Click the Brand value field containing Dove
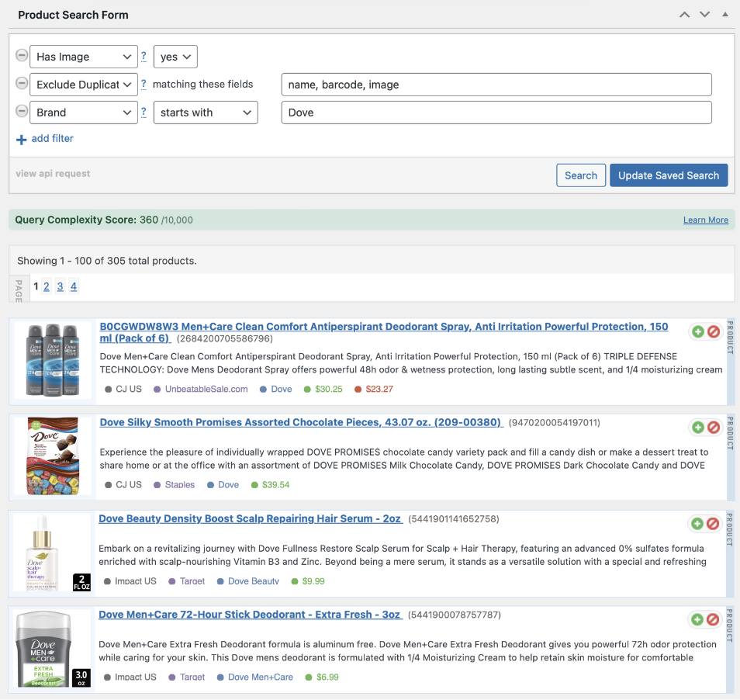Viewport: 740px width, 700px height. [x=496, y=113]
